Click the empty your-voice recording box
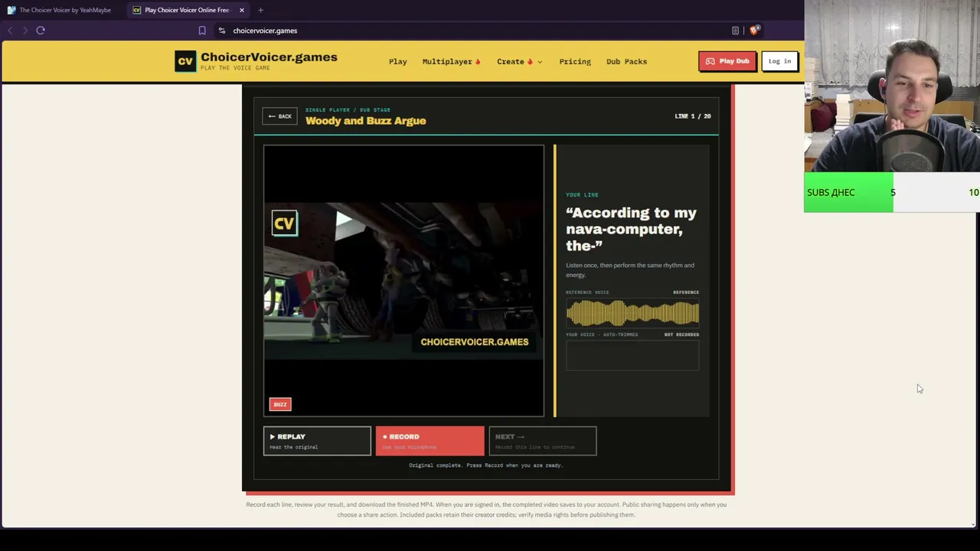Screen dimensions: 980x551 coord(632,356)
